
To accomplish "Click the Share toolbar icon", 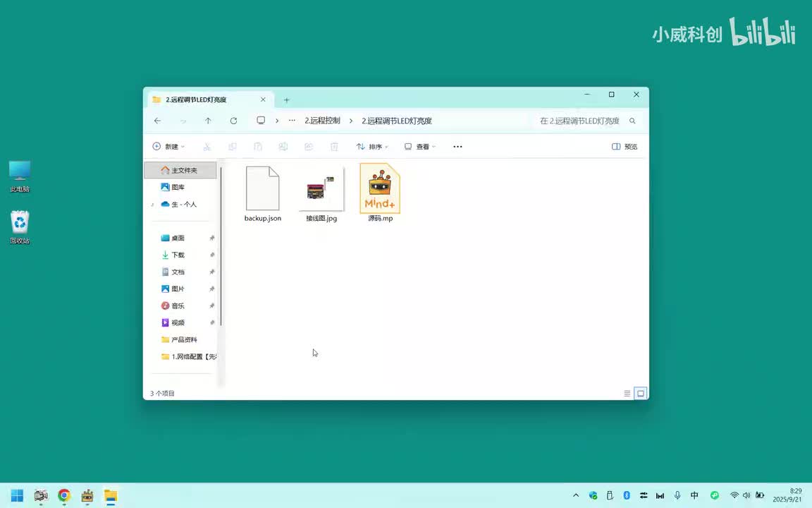I will point(309,147).
